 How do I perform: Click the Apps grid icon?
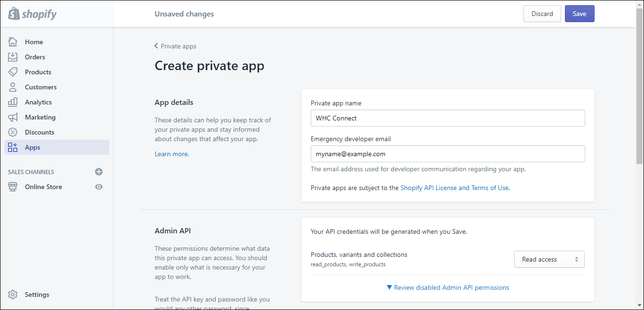(13, 147)
